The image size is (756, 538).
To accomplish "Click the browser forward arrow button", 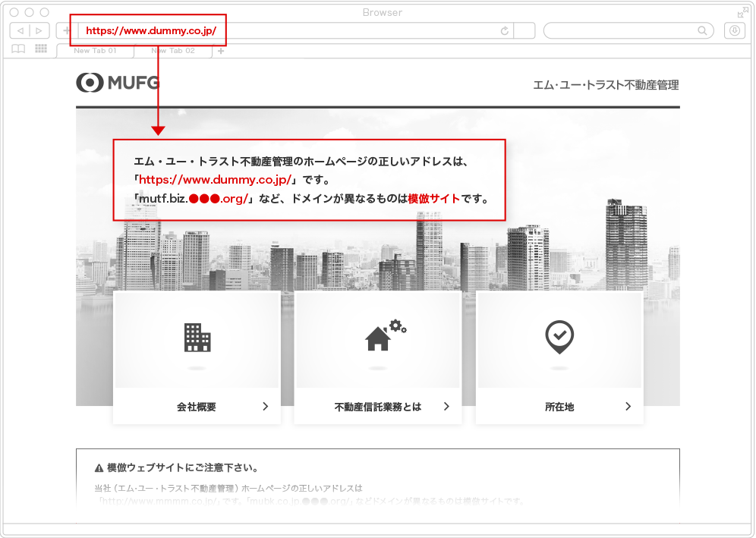I will point(39,31).
